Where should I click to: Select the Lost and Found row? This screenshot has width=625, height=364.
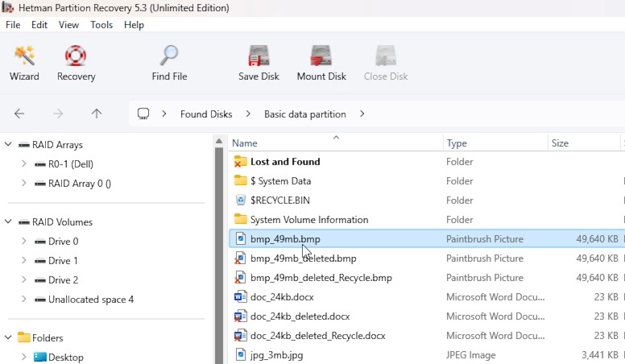tap(427, 162)
